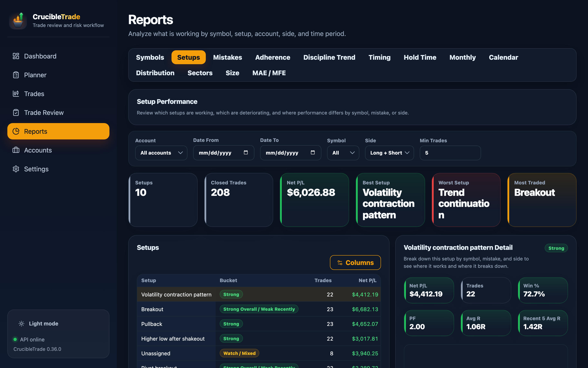Image resolution: width=588 pixels, height=368 pixels.
Task: Click the Trade Review checklist icon
Action: [x=16, y=112]
